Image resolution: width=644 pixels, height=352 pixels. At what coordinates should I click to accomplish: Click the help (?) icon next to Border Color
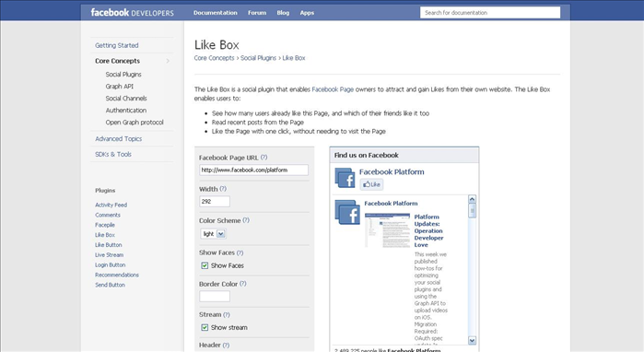coord(243,284)
